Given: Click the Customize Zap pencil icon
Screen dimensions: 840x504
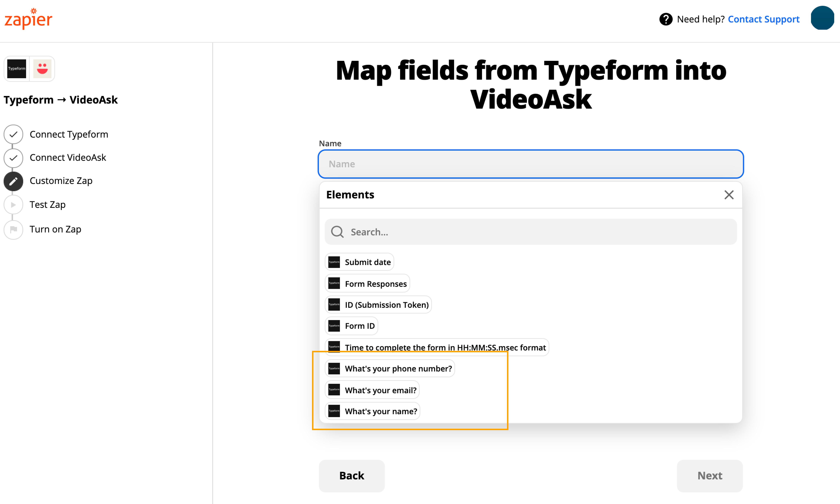Looking at the screenshot, I should tap(13, 181).
